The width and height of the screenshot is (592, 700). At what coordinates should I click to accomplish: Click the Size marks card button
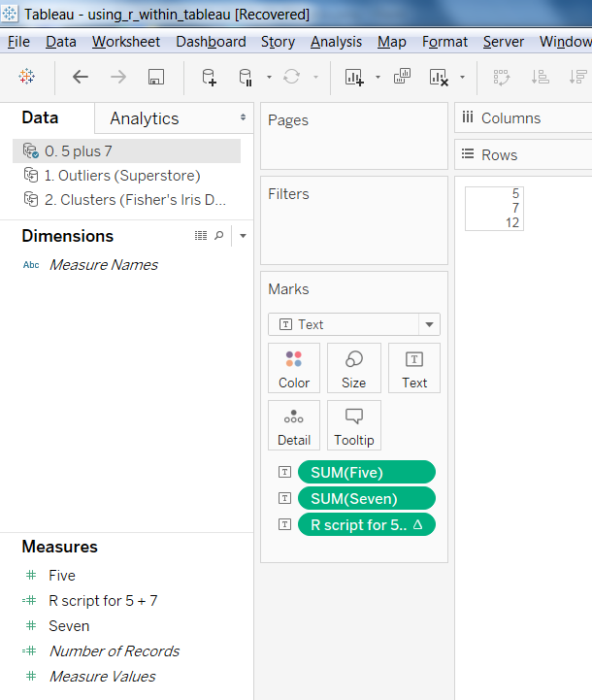[x=354, y=368]
